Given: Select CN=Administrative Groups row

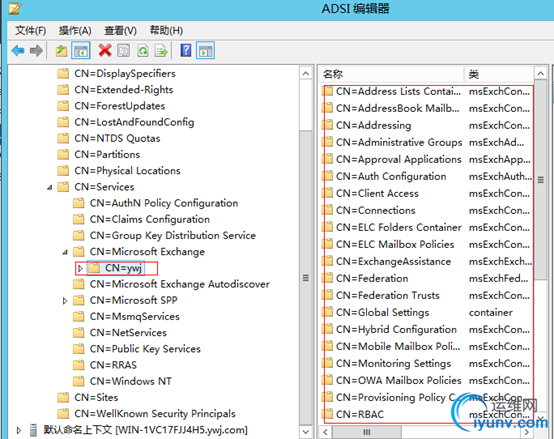Looking at the screenshot, I should coord(427,142).
